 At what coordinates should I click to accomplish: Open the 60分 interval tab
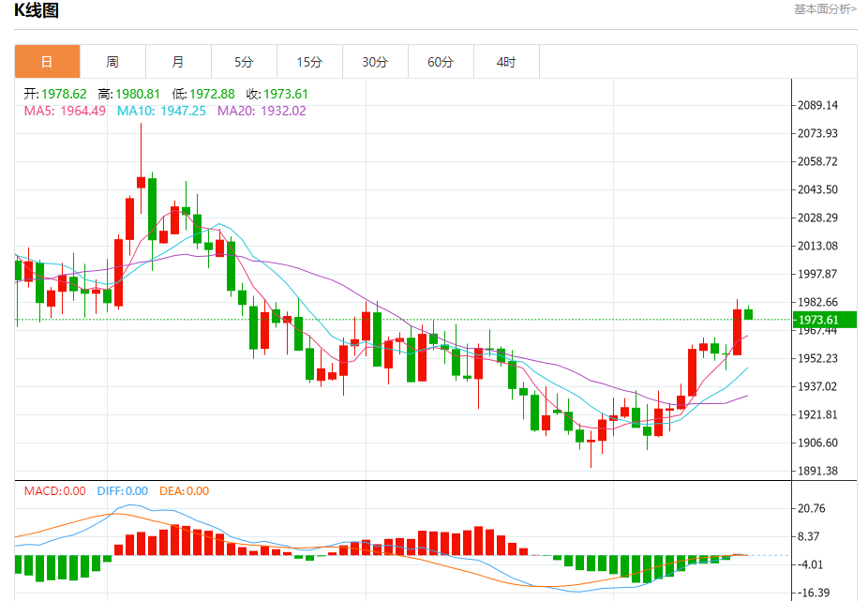point(440,62)
